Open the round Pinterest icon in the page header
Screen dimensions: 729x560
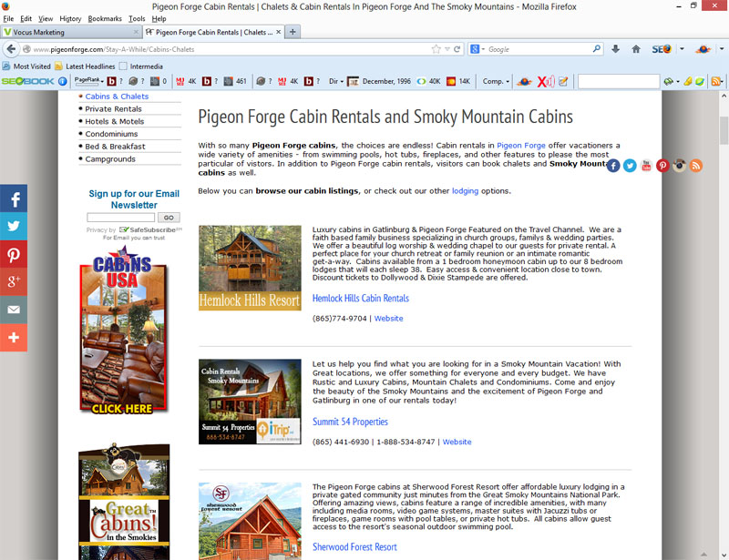(663, 166)
